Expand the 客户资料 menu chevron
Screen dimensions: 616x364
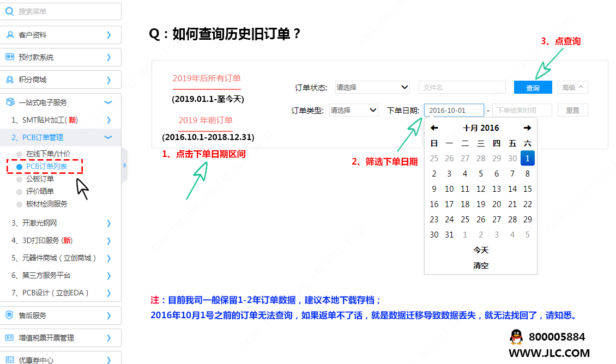click(x=109, y=35)
